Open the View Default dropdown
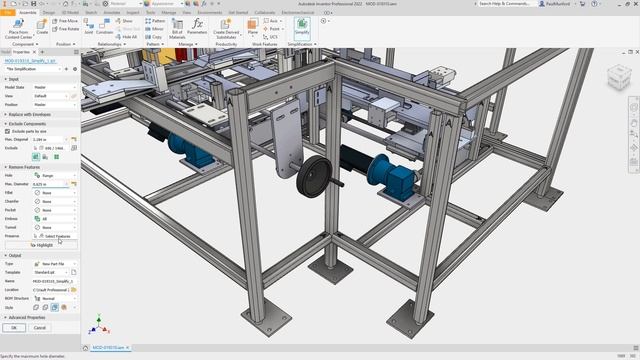Image resolution: width=640 pixels, height=360 pixels. [x=51, y=96]
